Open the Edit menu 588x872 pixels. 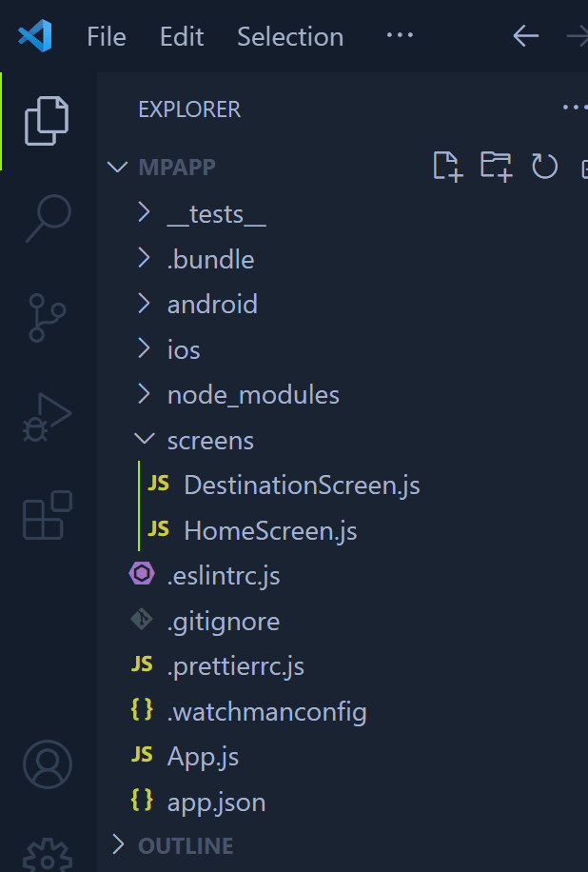182,36
